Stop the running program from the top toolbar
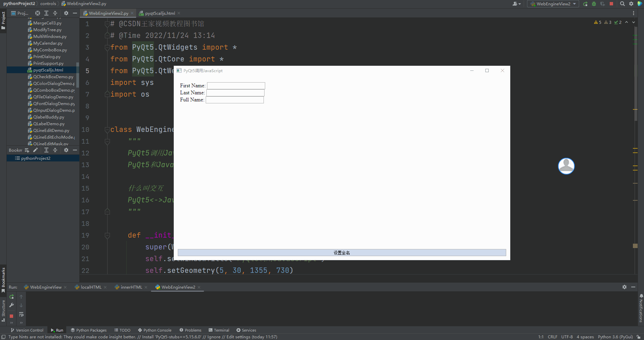The image size is (644, 340). pyautogui.click(x=611, y=4)
